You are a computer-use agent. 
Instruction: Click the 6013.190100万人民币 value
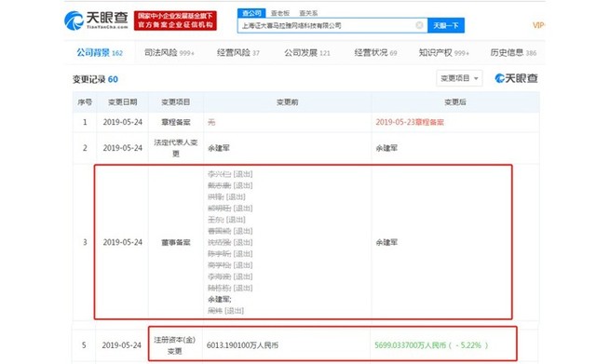[x=242, y=345]
